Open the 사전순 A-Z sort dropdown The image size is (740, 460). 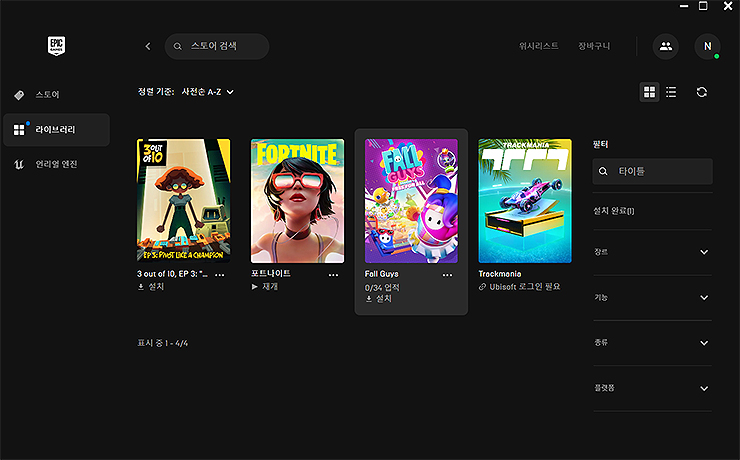tap(207, 92)
